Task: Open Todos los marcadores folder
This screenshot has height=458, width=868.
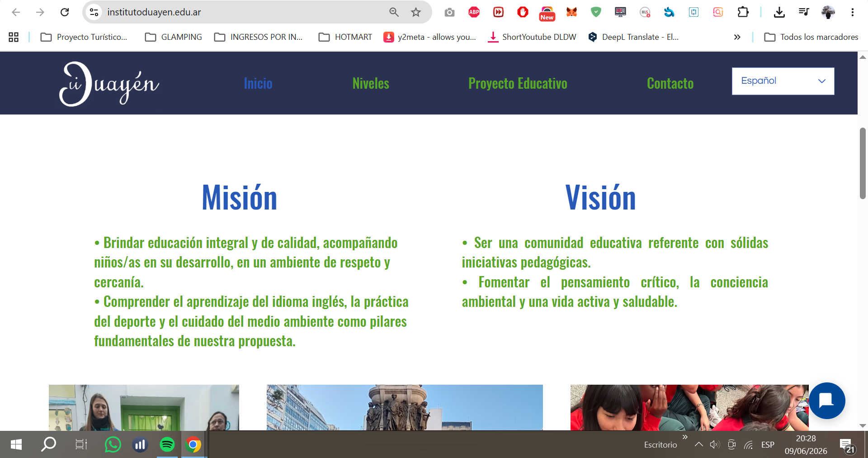Action: pos(811,37)
